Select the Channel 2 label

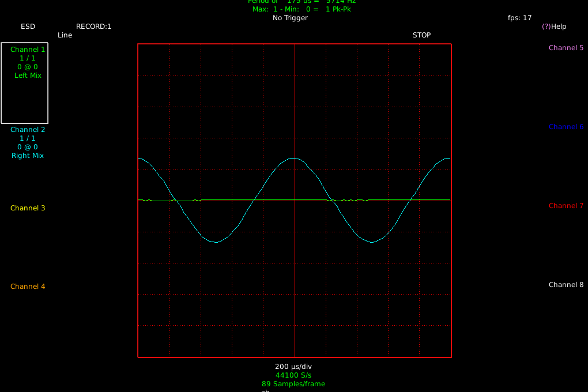[28, 130]
